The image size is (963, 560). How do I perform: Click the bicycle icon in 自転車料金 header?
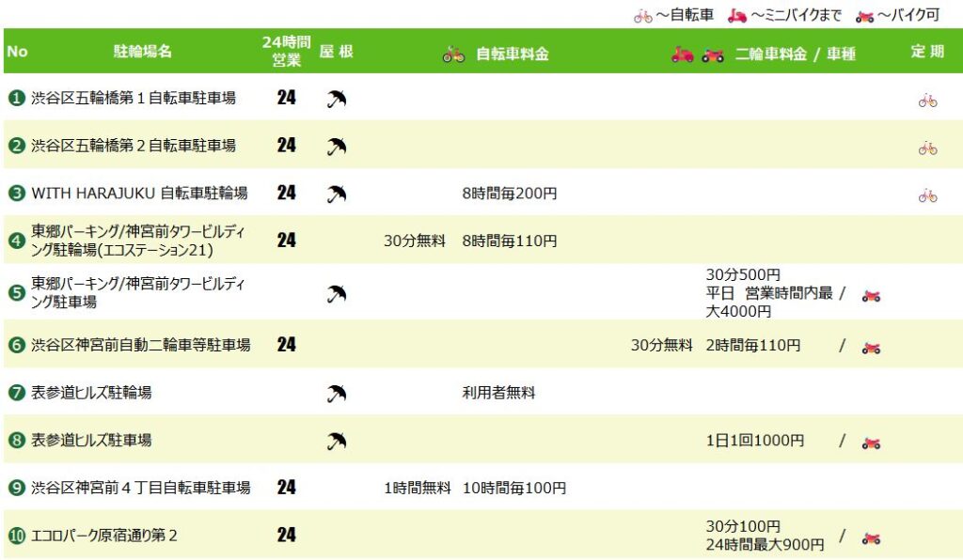(x=453, y=55)
